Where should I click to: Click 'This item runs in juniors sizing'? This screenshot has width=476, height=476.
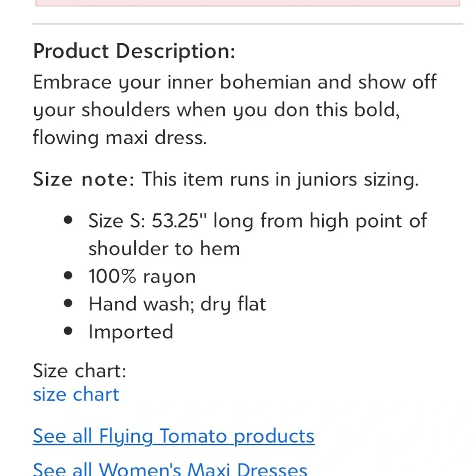[x=280, y=179]
